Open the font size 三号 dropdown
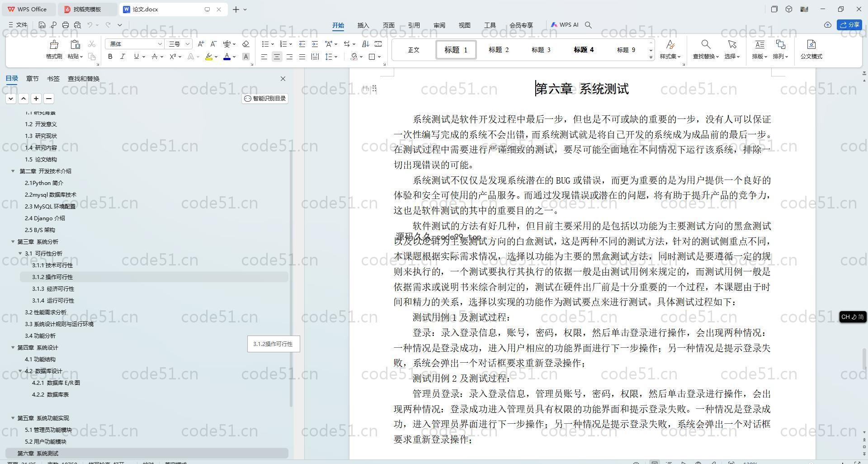This screenshot has height=464, width=868. (x=187, y=44)
